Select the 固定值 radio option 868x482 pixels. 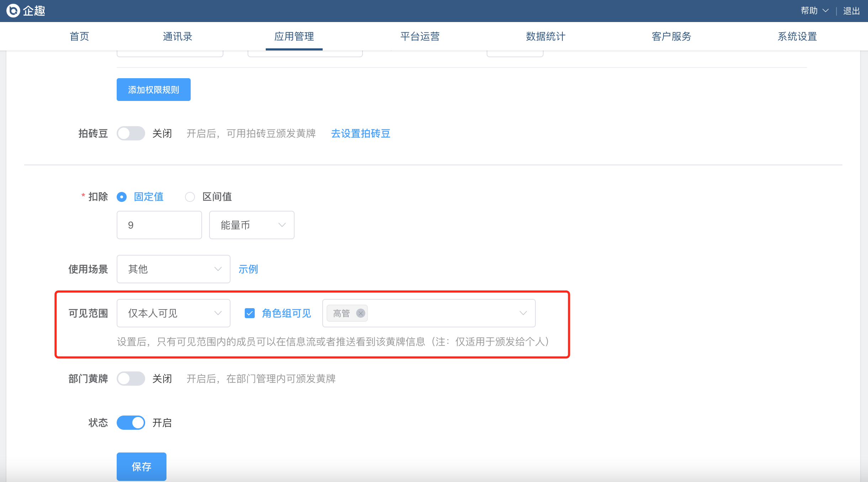click(122, 197)
